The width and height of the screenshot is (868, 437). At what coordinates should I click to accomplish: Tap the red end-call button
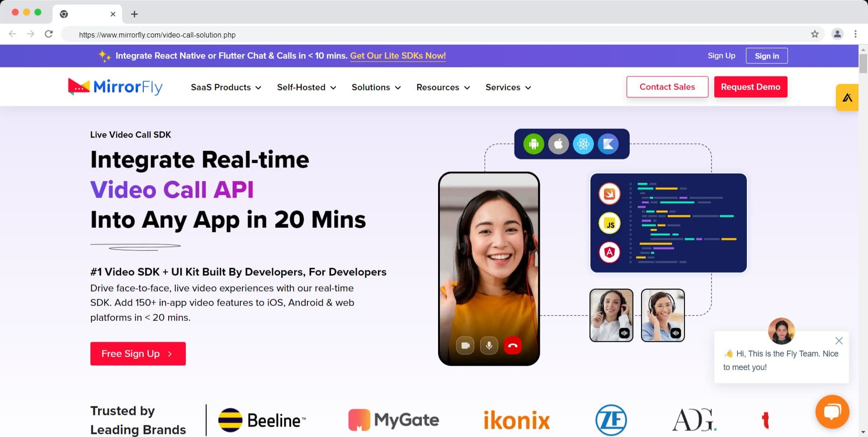513,346
